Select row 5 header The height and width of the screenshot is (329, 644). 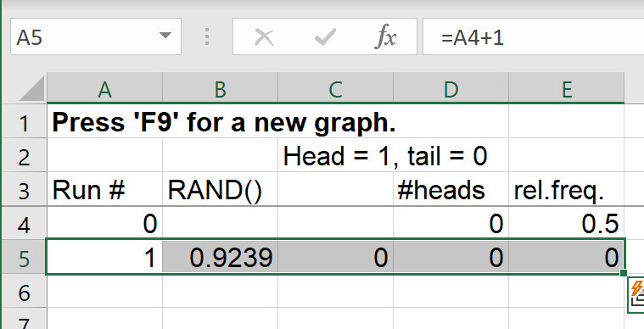(x=24, y=257)
